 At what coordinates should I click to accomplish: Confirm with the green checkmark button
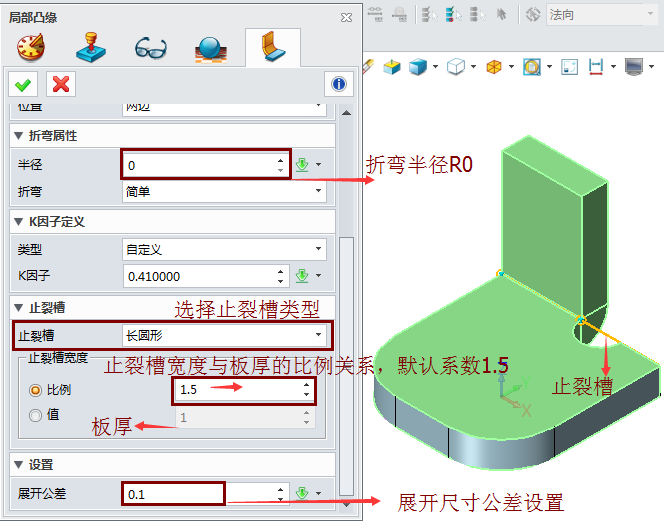(x=23, y=85)
